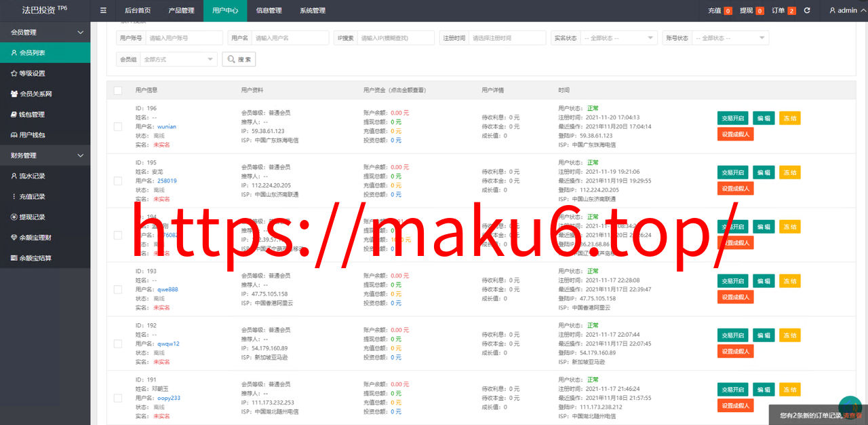This screenshot has height=425, width=868.
Task: Open 会员关系网 in the sidebar
Action: [45, 94]
